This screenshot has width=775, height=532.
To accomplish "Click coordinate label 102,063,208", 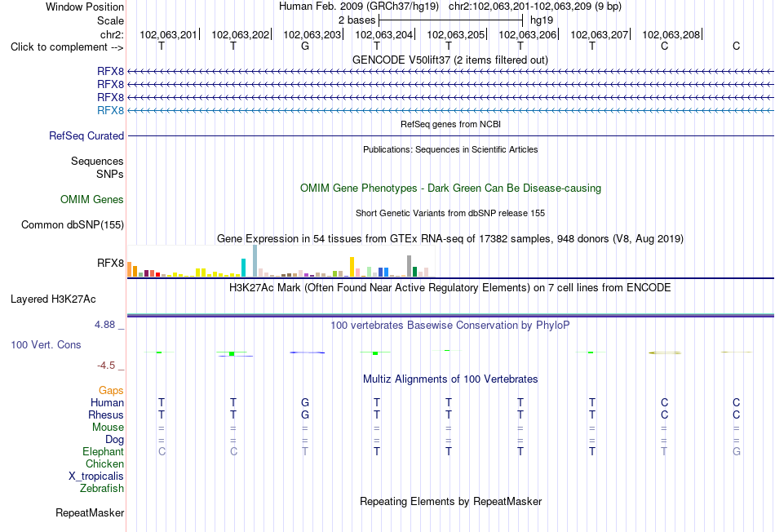I will coord(671,34).
